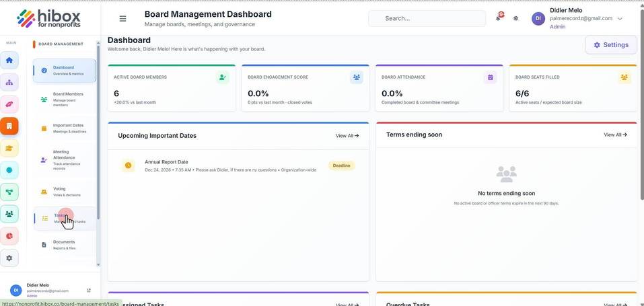Screen dimensions: 644x306
Task: Click the Settings button on the dashboard
Action: [x=611, y=45]
